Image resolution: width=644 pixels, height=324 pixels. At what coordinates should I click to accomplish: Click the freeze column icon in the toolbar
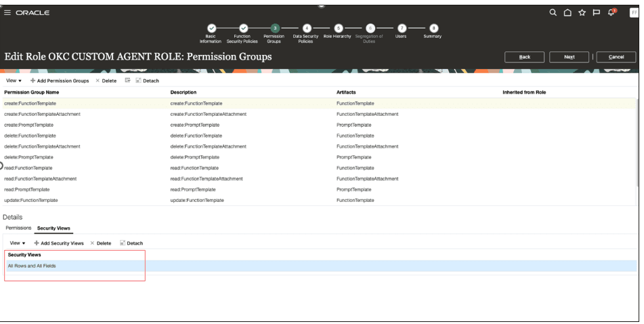pyautogui.click(x=128, y=81)
